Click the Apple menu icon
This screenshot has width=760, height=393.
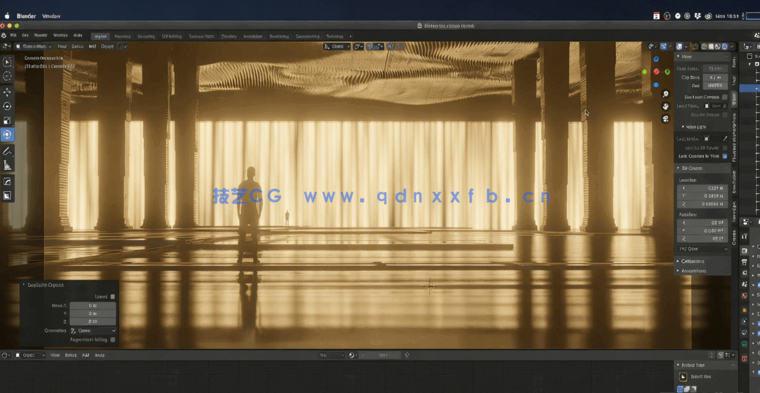click(x=7, y=16)
